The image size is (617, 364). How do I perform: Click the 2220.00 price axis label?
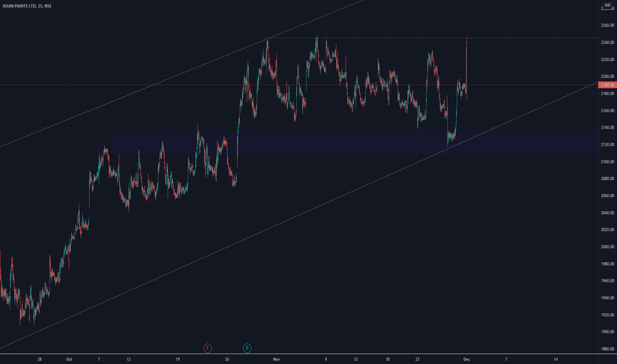pos(608,60)
